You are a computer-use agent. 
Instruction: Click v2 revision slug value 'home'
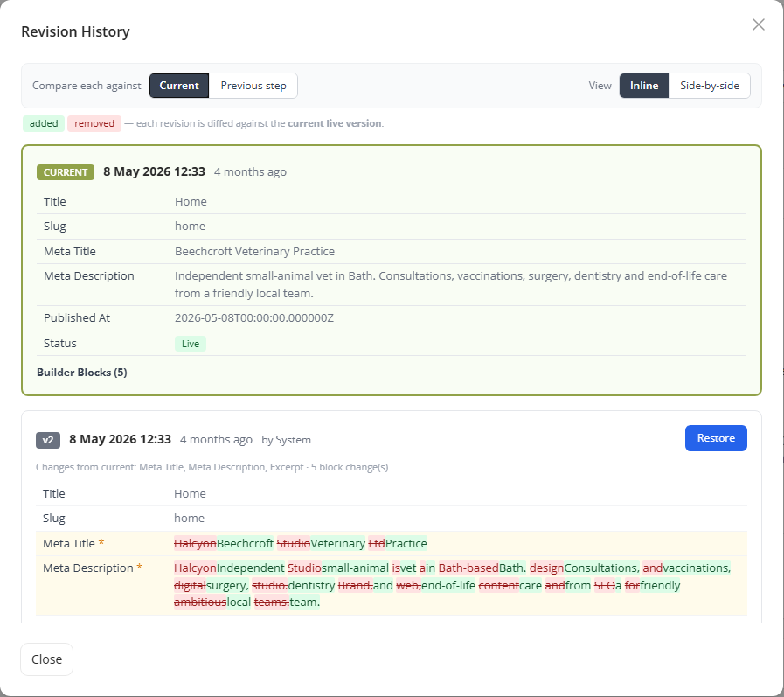(189, 519)
